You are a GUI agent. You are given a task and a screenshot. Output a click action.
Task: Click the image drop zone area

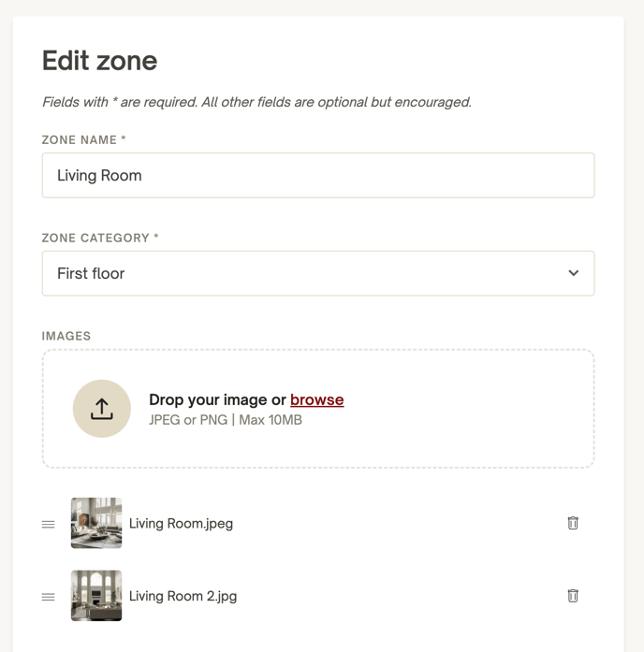pyautogui.click(x=318, y=409)
